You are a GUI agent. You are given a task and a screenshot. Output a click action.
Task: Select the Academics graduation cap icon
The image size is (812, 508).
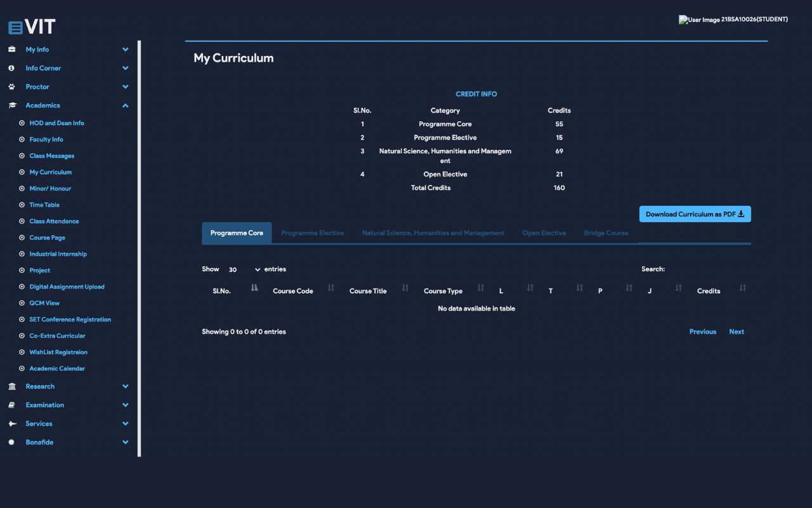[11, 105]
